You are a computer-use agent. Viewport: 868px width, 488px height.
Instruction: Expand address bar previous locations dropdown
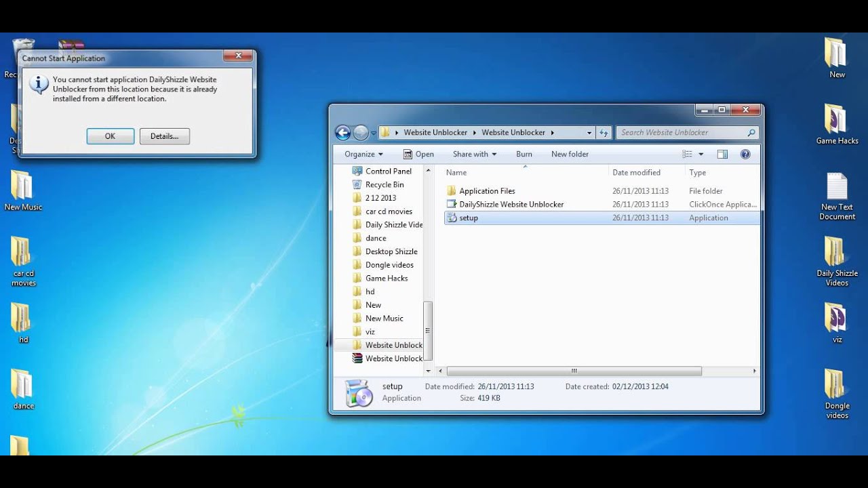click(589, 133)
